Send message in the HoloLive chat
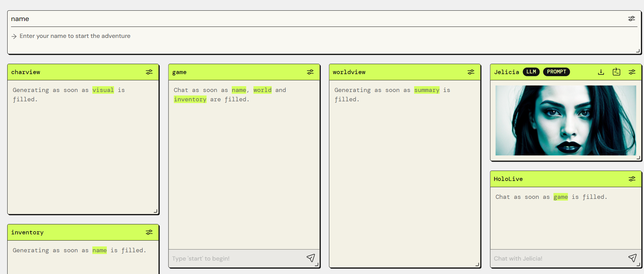 pyautogui.click(x=632, y=258)
